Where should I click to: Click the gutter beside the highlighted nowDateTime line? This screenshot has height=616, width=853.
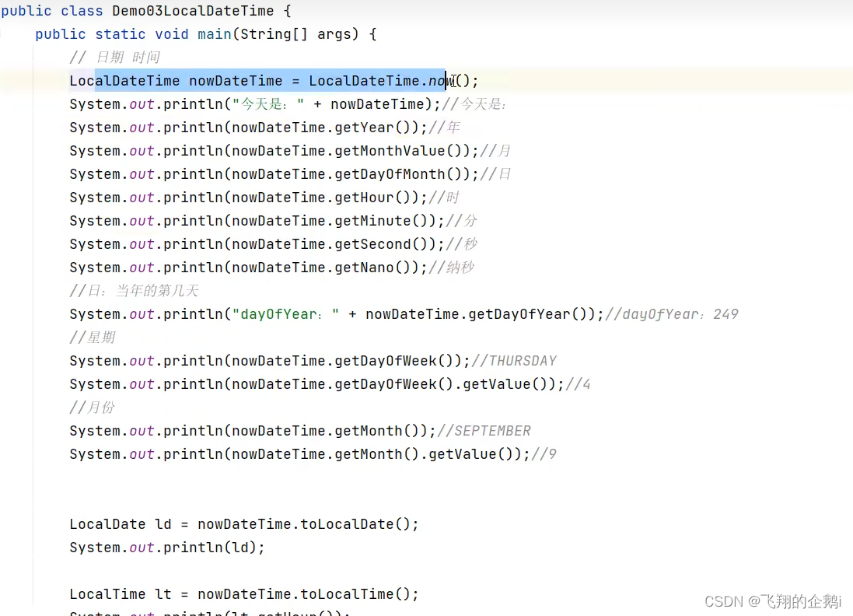(16, 80)
